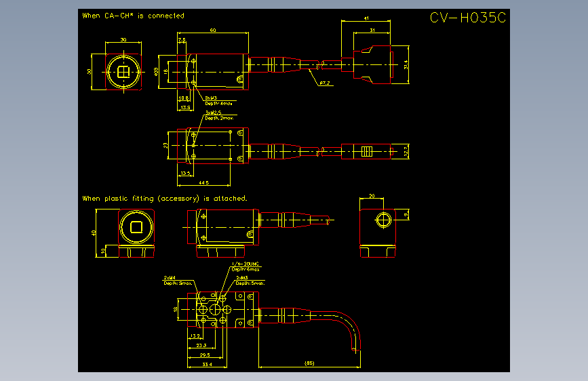Pick the 33.4 dimension value
This screenshot has width=588, height=381.
(207, 364)
